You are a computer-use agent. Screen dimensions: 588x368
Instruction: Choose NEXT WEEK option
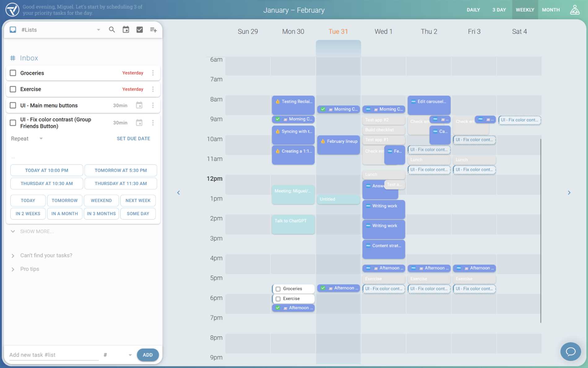click(x=138, y=200)
